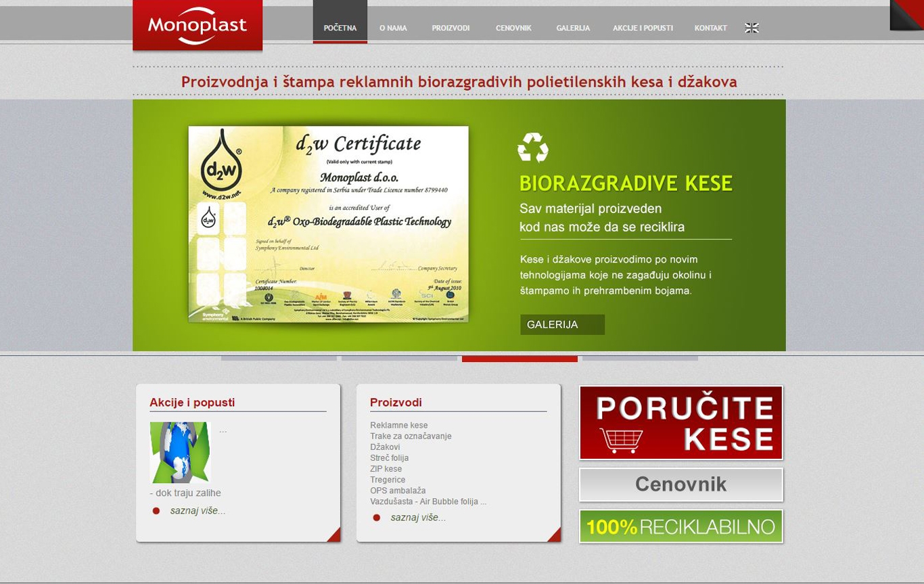The width and height of the screenshot is (924, 584).
Task: Open the Reklamne kese product link
Action: coord(399,426)
